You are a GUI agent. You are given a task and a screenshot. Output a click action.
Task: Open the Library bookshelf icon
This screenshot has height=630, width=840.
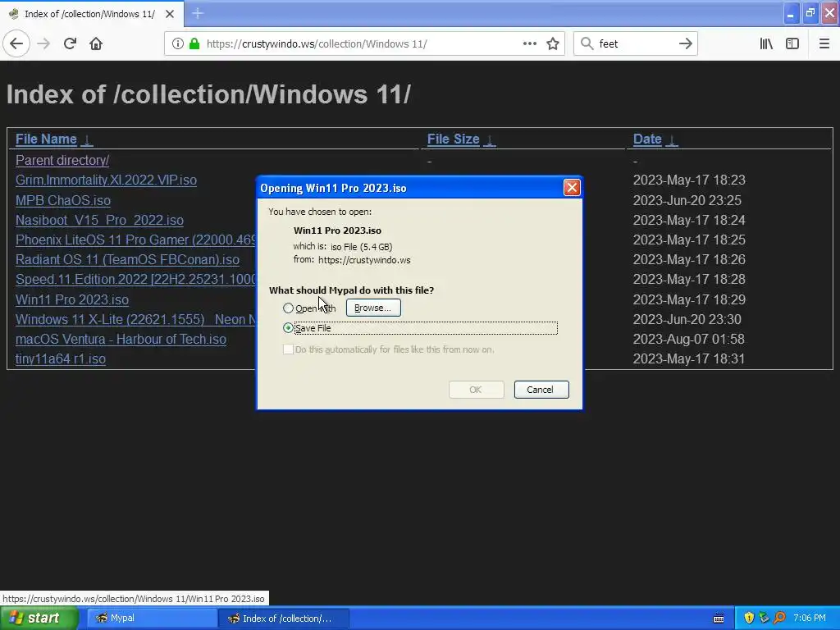[x=767, y=44]
